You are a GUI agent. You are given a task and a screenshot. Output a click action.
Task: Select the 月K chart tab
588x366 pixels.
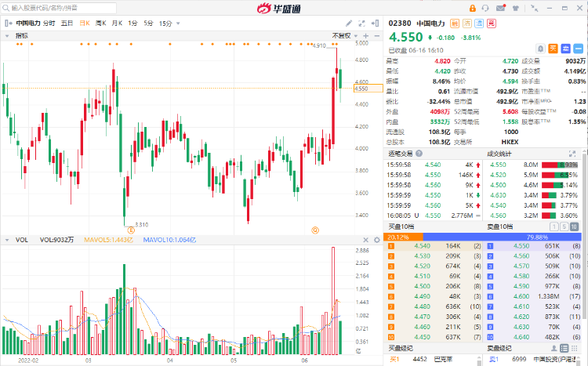click(x=117, y=24)
